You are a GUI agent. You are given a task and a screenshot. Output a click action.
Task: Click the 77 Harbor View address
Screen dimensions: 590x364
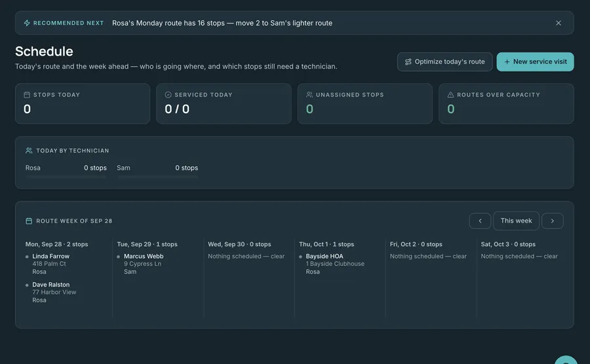click(x=54, y=292)
